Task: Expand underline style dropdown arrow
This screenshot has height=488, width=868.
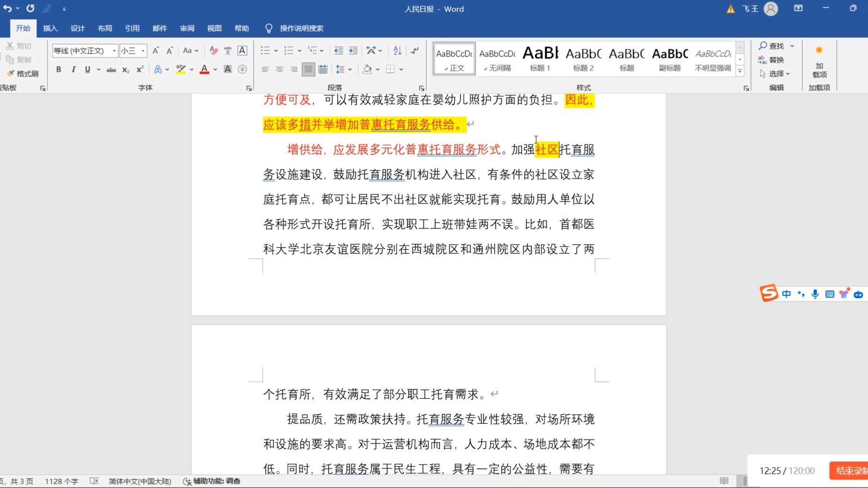Action: tap(98, 70)
